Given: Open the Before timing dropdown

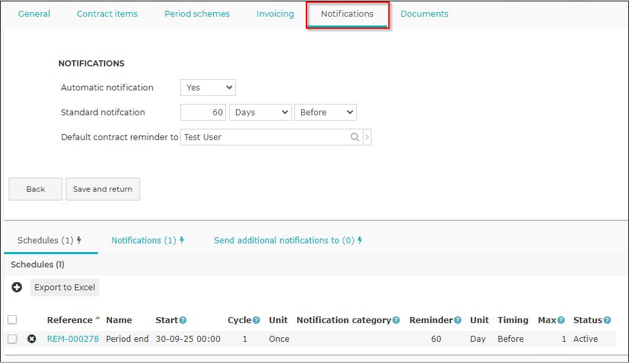Looking at the screenshot, I should [x=325, y=112].
